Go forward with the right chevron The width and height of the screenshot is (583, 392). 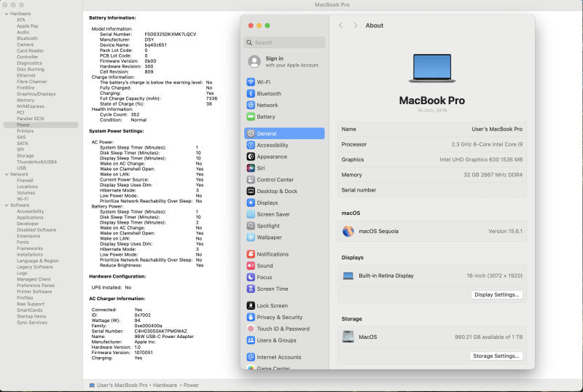(x=356, y=26)
